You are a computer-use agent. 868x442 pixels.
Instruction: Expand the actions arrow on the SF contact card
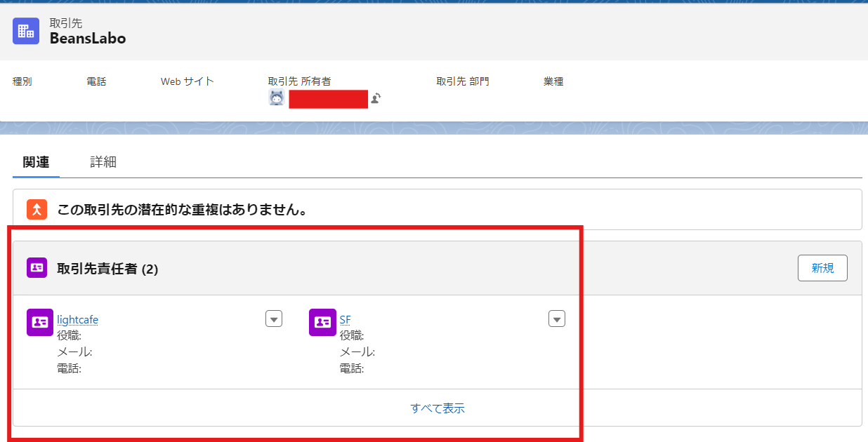click(x=556, y=319)
